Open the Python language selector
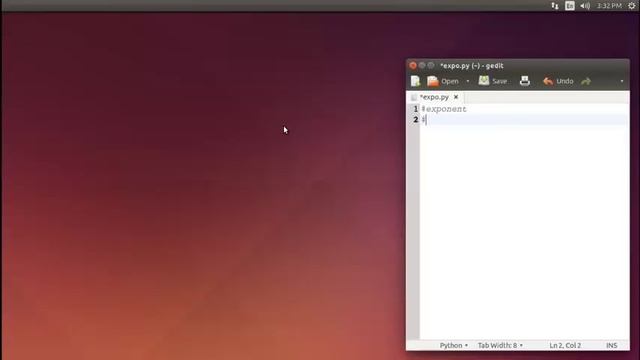The image size is (640, 360). point(453,345)
